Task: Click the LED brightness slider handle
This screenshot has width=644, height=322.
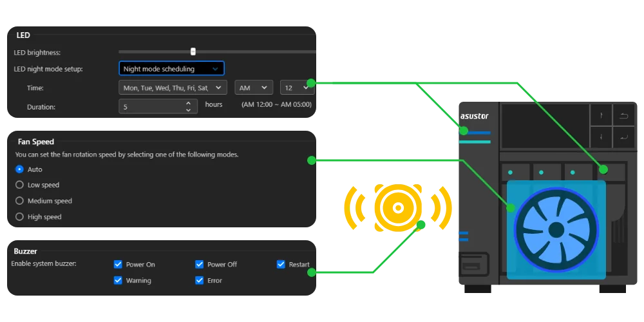Action: (193, 52)
